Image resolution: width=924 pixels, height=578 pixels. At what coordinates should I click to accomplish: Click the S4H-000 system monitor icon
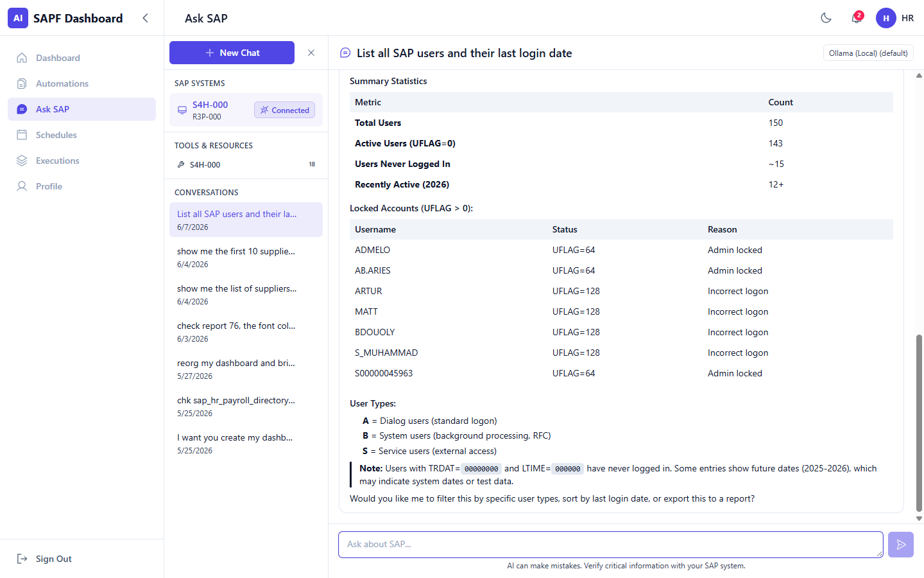click(x=182, y=110)
